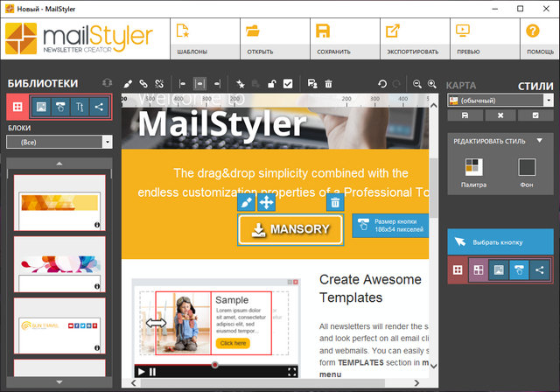The height and width of the screenshot is (392, 560).
Task: Select button-click icon in right panel
Action: [x=519, y=269]
